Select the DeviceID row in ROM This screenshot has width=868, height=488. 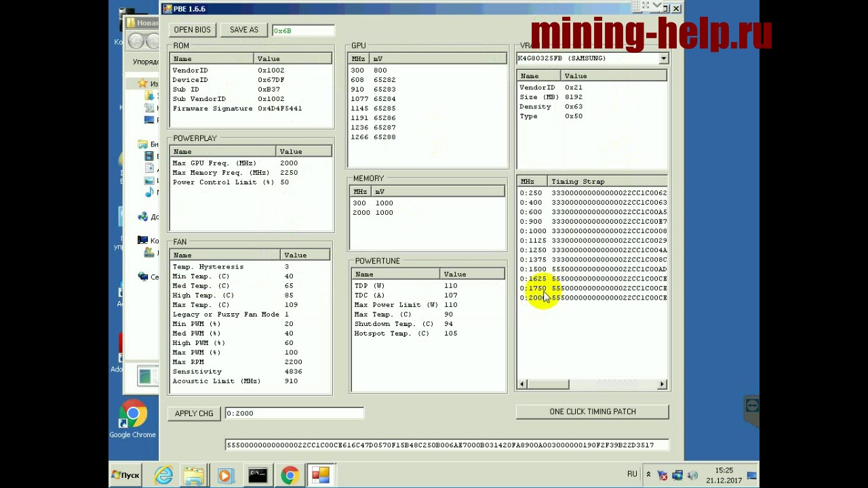251,80
